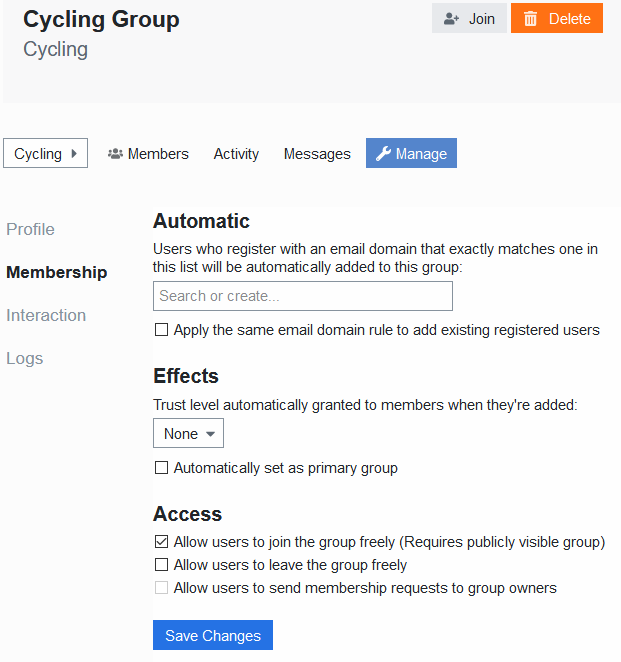
Task: Switch to the Activity tab
Action: pyautogui.click(x=236, y=154)
